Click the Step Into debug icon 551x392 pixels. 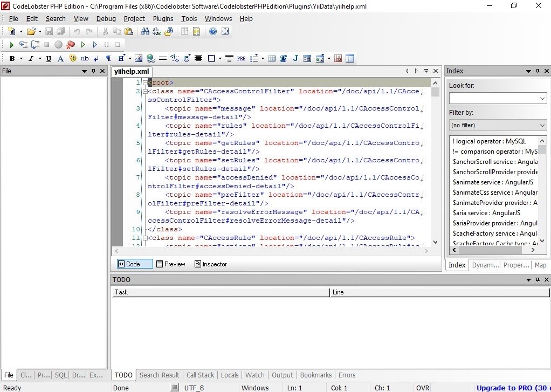24,45
